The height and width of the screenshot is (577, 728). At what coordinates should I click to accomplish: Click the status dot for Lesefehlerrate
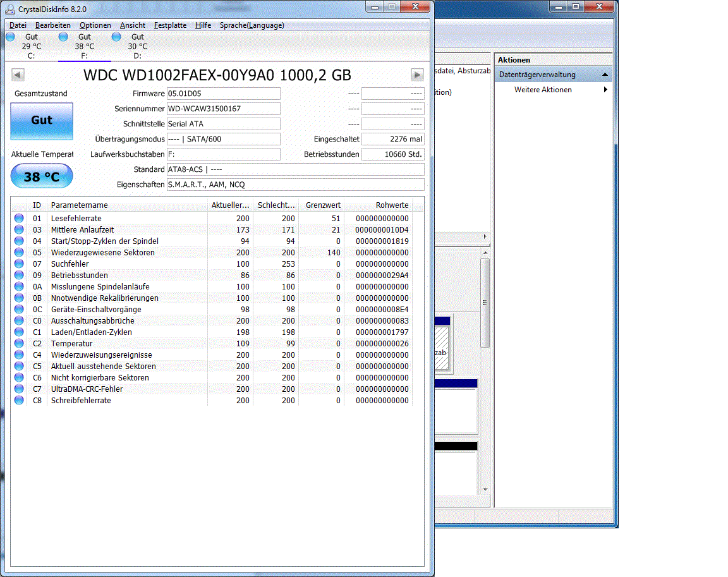19,218
